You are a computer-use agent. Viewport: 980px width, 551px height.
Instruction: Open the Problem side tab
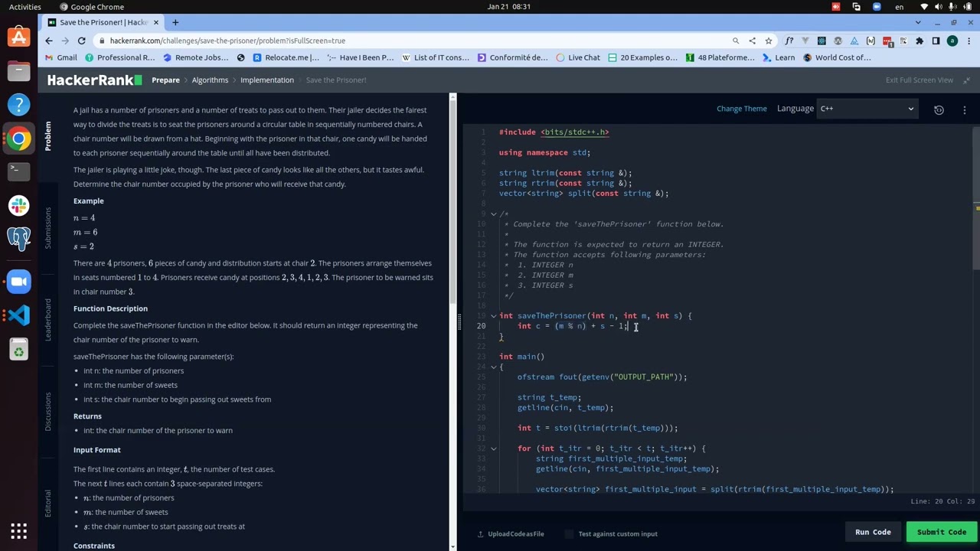pyautogui.click(x=47, y=135)
